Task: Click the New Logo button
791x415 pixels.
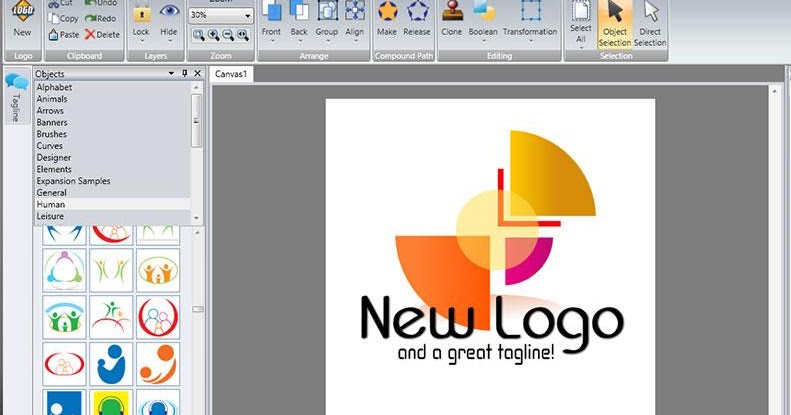Action: coord(22,19)
